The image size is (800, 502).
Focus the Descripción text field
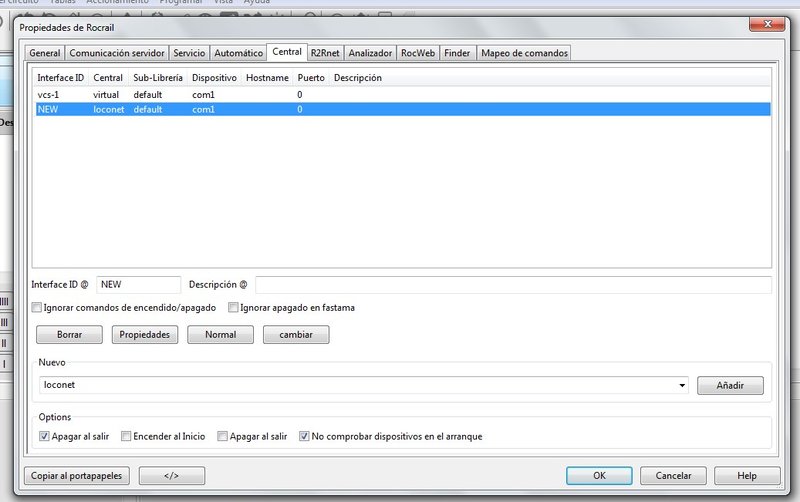513,285
